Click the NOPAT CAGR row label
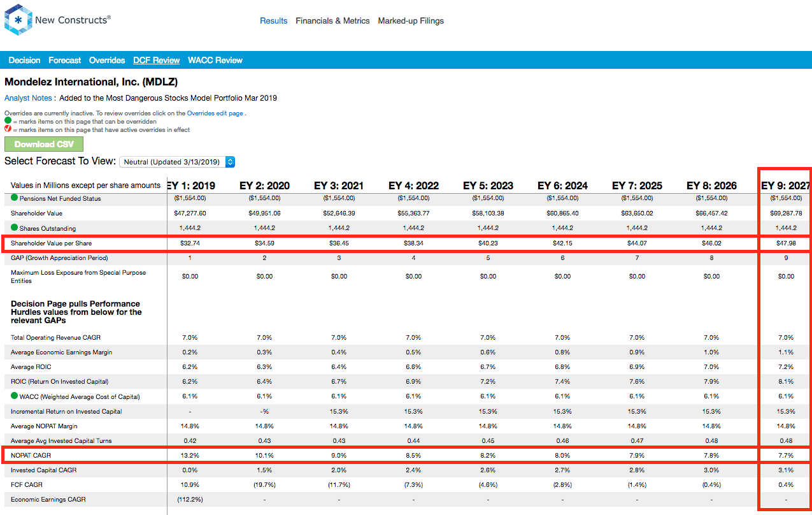The image size is (812, 515). click(x=31, y=455)
